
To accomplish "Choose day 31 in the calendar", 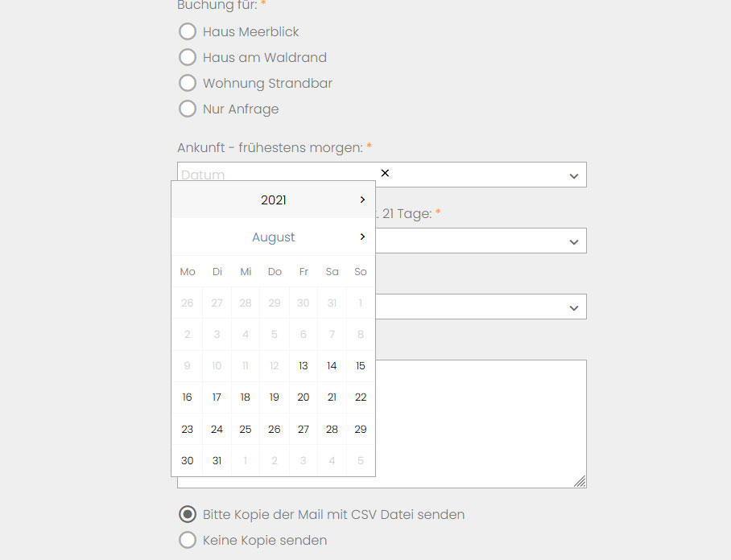I will coord(217,461).
